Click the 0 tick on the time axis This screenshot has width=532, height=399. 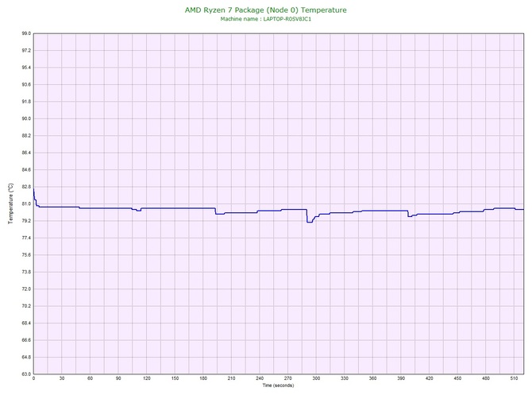33,378
